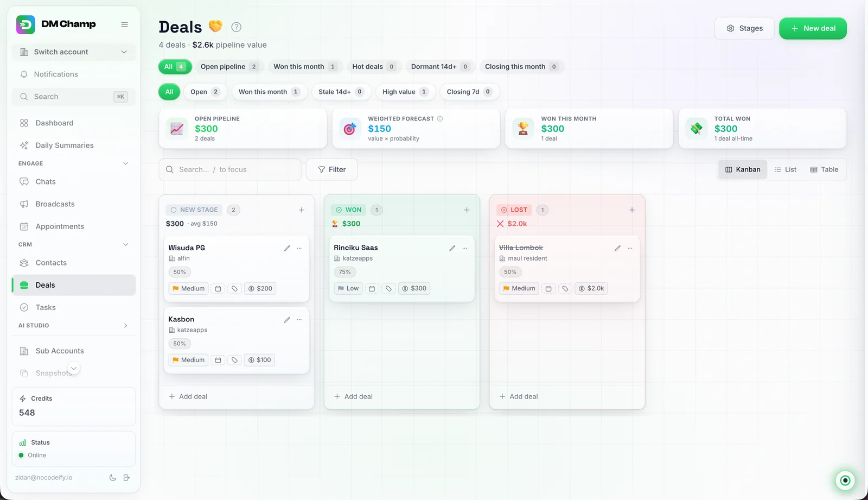Click the plus icon in NEW STAGE column header

[302, 210]
